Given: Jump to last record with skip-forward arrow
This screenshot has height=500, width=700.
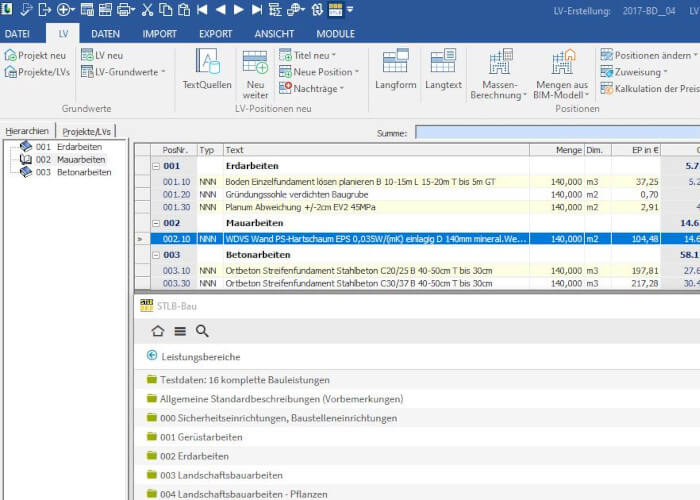Looking at the screenshot, I should 257,9.
